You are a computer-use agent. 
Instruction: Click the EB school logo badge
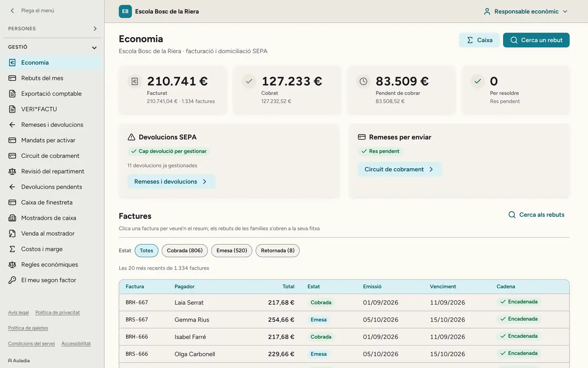click(125, 11)
